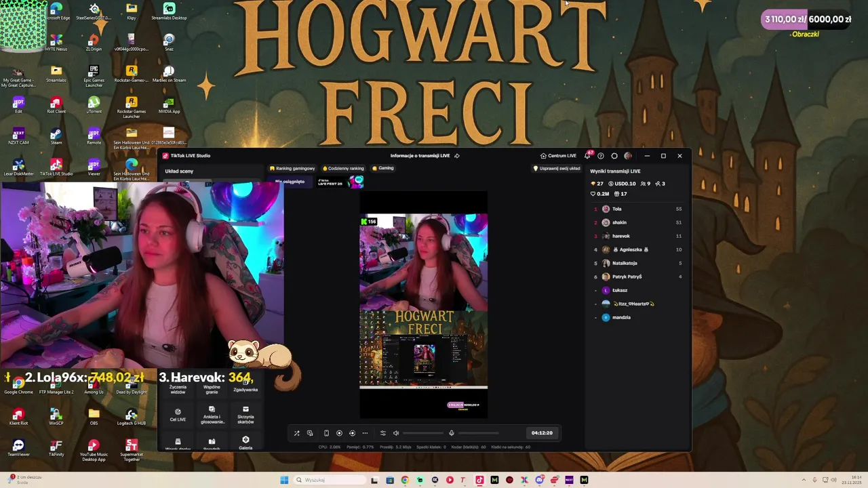The height and width of the screenshot is (488, 868).
Task: Open Streamlabs Desktop desktop shortcut
Action: pyautogui.click(x=169, y=12)
